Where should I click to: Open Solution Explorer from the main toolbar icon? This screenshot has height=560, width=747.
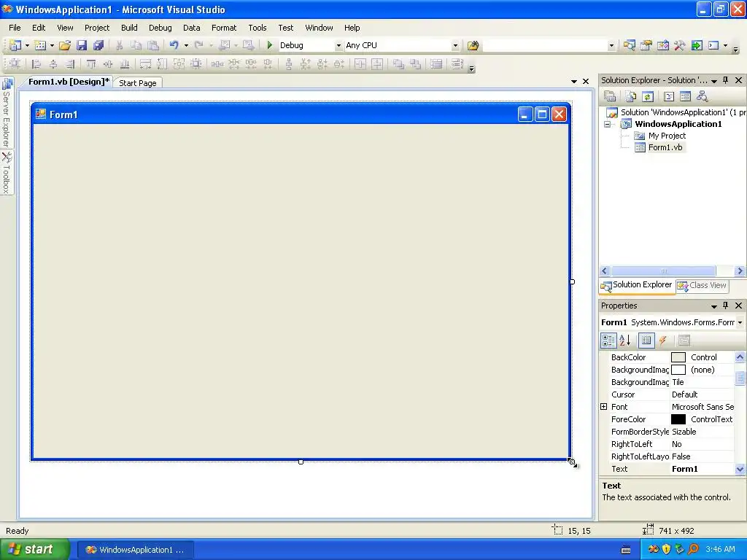click(630, 45)
